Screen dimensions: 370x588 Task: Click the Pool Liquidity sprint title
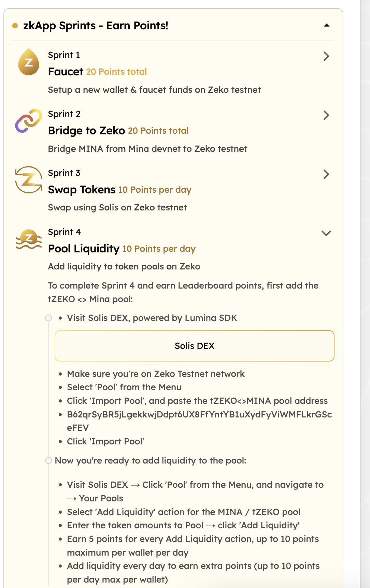84,249
